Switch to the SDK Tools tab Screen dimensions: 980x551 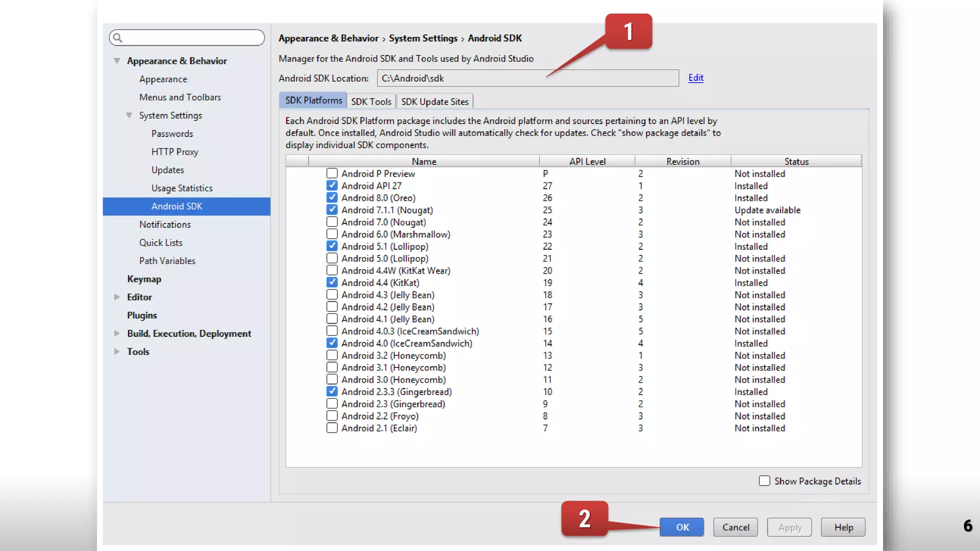[371, 101]
